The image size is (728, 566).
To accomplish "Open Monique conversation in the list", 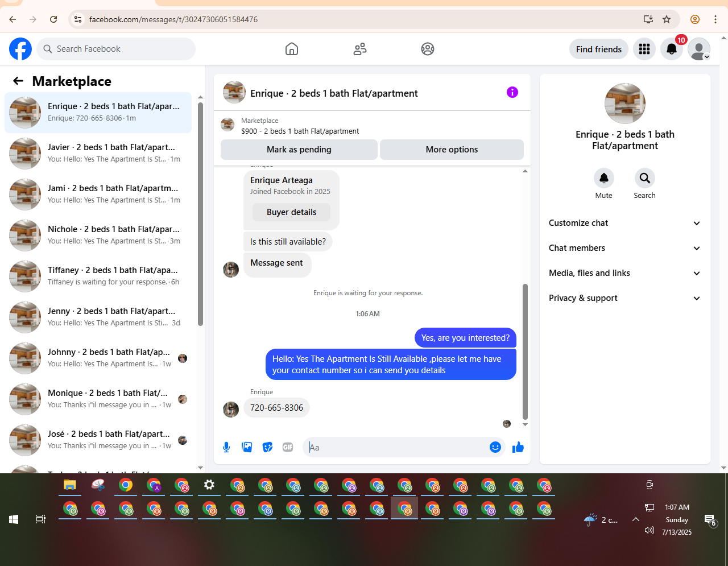I will click(98, 399).
